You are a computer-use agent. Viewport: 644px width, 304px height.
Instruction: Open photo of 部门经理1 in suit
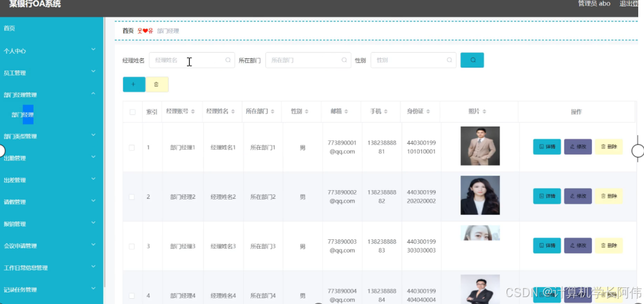[480, 146]
